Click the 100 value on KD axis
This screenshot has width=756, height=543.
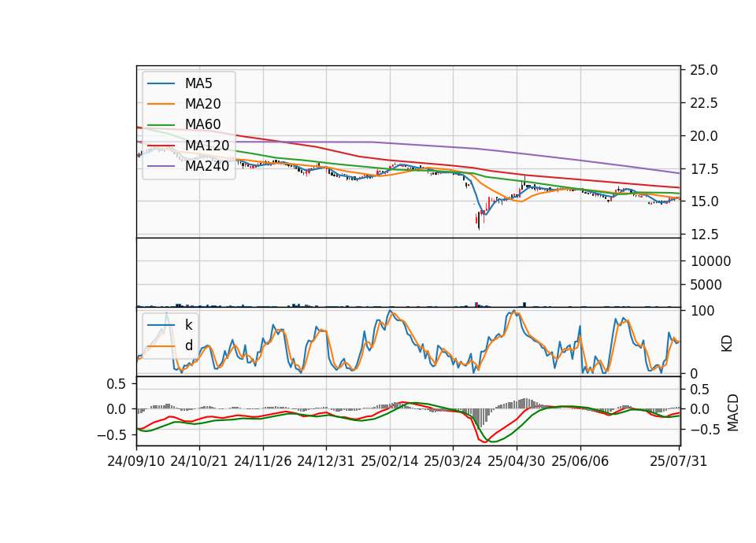point(702,311)
